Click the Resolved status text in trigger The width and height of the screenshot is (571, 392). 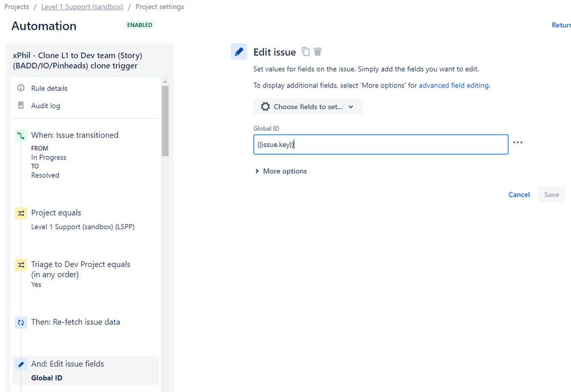[x=45, y=175]
